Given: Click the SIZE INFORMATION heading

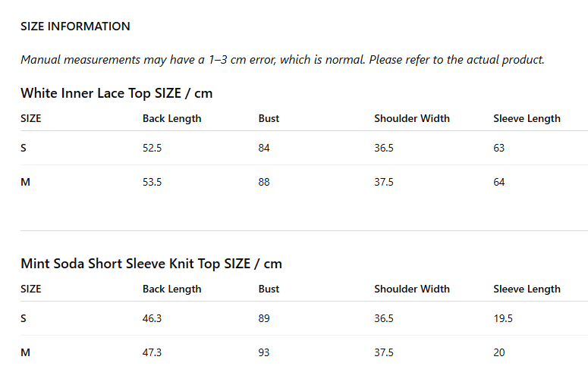Looking at the screenshot, I should [75, 27].
